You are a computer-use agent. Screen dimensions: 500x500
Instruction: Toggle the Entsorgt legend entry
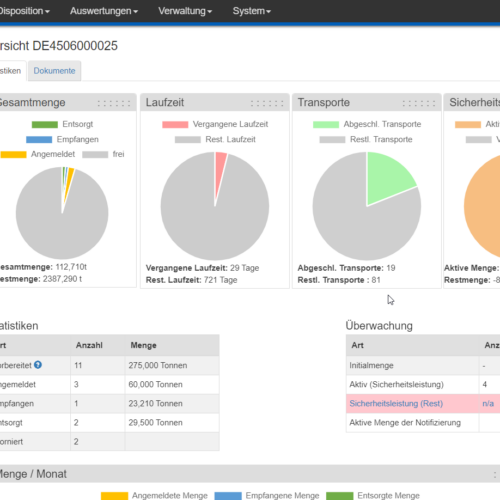[62, 124]
